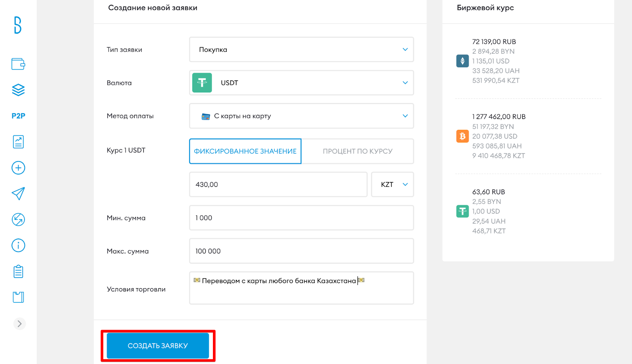Switch to ПРОЦЕНТ ПО КУРСУ rate option
Image resolution: width=632 pixels, height=364 pixels.
(357, 151)
